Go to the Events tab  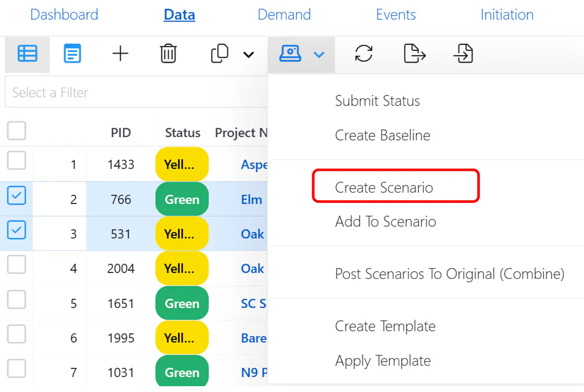pyautogui.click(x=396, y=15)
